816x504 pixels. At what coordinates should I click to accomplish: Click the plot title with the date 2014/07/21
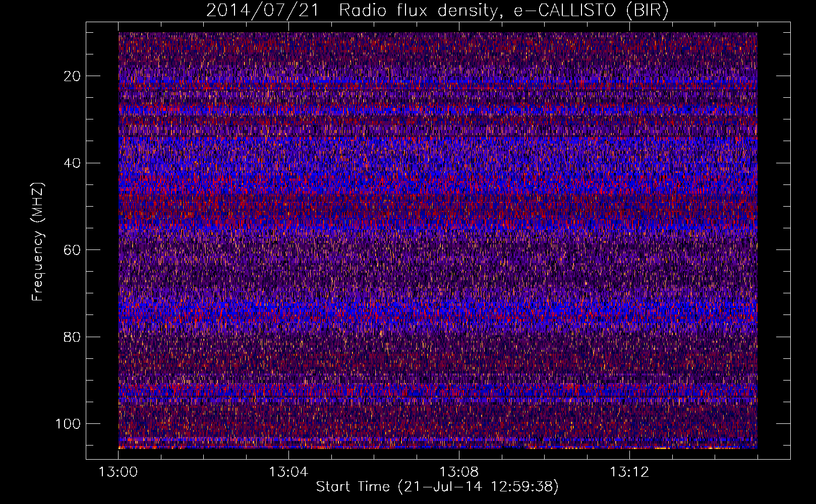coord(437,11)
